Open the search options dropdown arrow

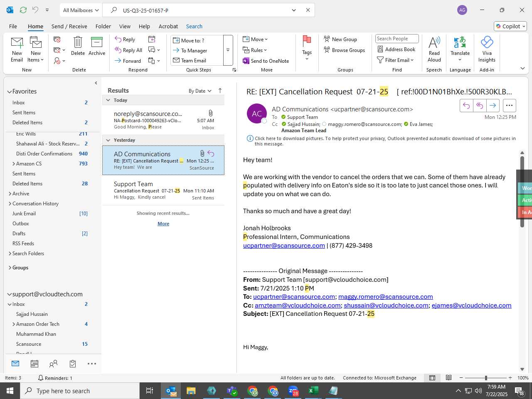click(294, 10)
